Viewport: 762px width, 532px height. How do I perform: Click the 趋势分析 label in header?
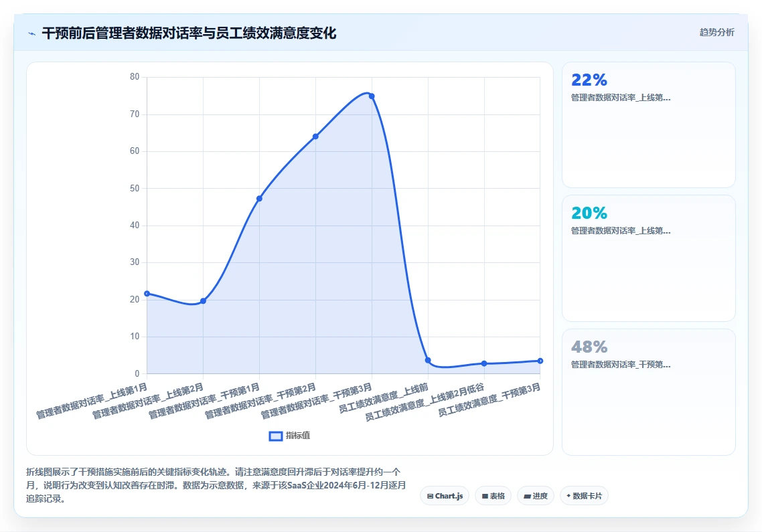716,32
